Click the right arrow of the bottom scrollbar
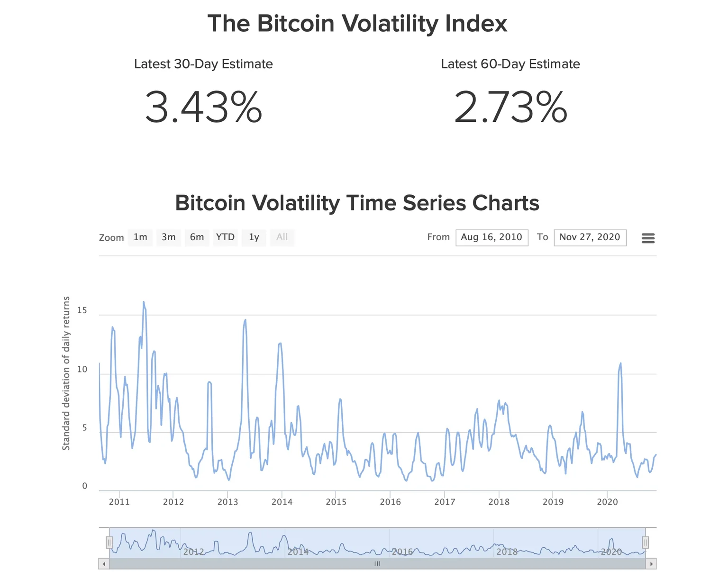Viewport: 728px width, 579px height. (652, 564)
